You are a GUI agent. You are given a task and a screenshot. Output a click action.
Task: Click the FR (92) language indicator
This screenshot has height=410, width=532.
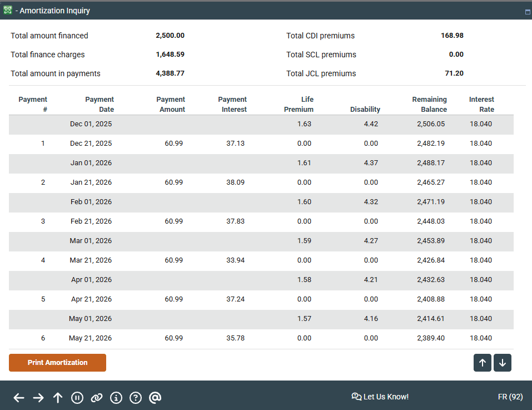click(x=510, y=397)
